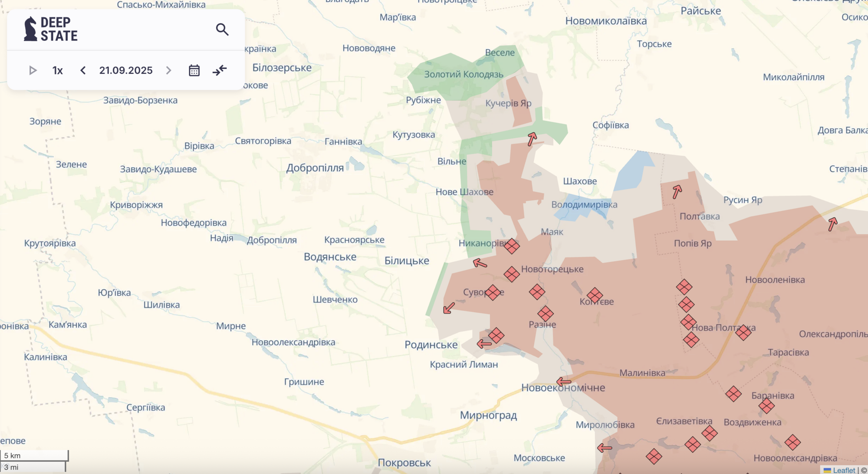Click the Покровськ city label
868x474 pixels.
pos(404,463)
